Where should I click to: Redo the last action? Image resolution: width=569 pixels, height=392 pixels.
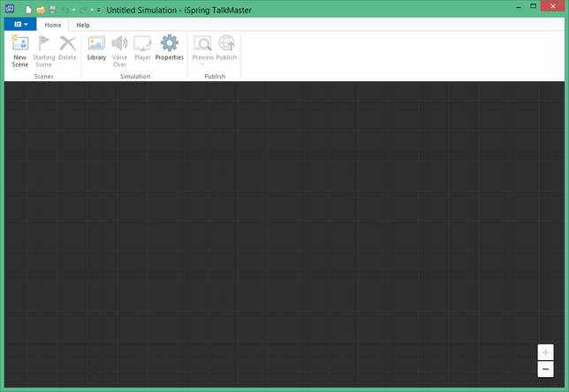(x=83, y=10)
